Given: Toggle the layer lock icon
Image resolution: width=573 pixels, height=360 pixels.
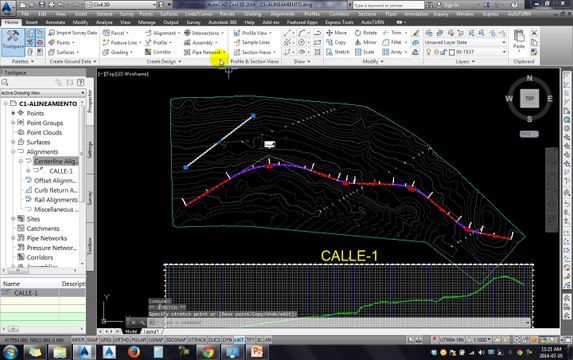Looking at the screenshot, I should pyautogui.click(x=443, y=52).
